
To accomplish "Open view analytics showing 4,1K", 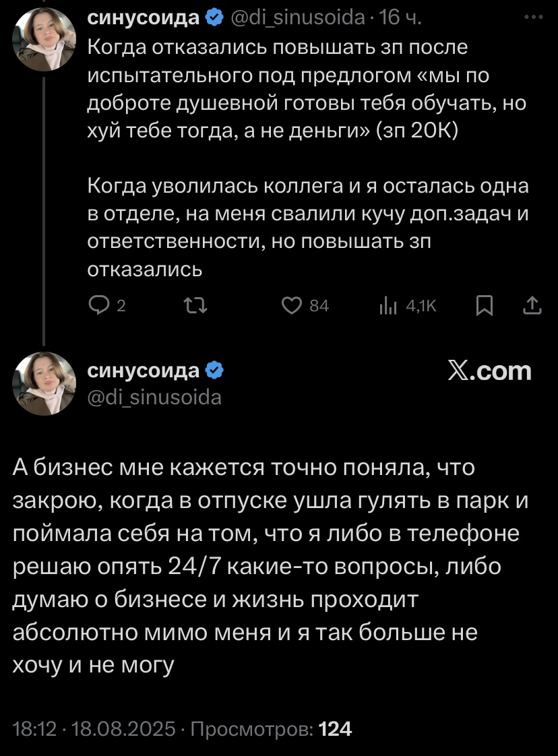I will (x=387, y=306).
